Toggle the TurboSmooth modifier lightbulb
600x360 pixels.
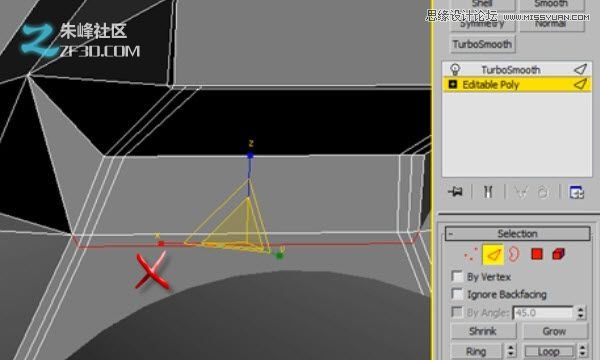pos(455,69)
